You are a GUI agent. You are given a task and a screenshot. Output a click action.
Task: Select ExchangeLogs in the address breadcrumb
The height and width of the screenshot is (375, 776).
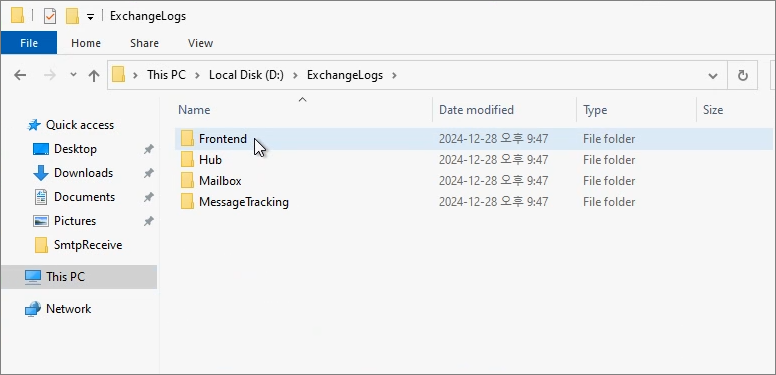coord(345,75)
